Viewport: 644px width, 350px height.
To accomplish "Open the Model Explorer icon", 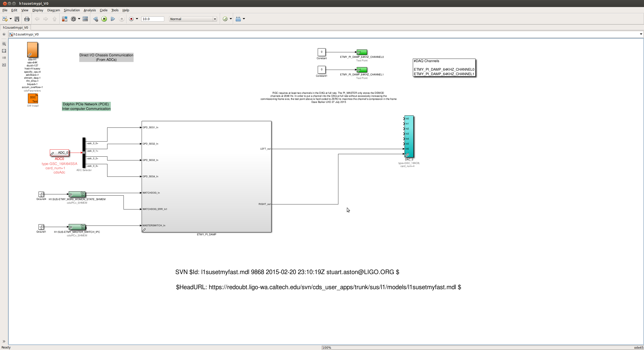I will [85, 19].
